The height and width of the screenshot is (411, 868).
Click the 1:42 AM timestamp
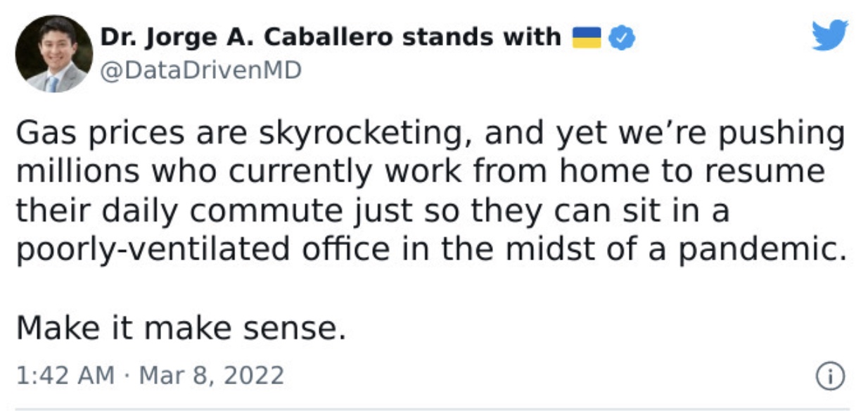64,375
